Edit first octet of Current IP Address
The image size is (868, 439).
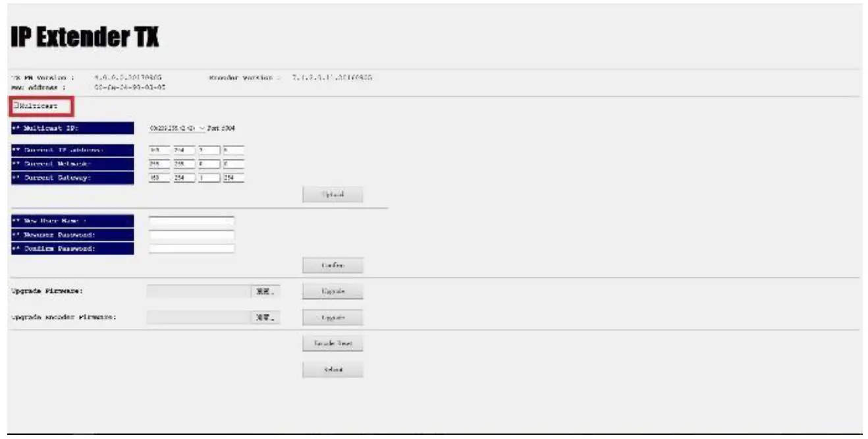[x=159, y=150]
